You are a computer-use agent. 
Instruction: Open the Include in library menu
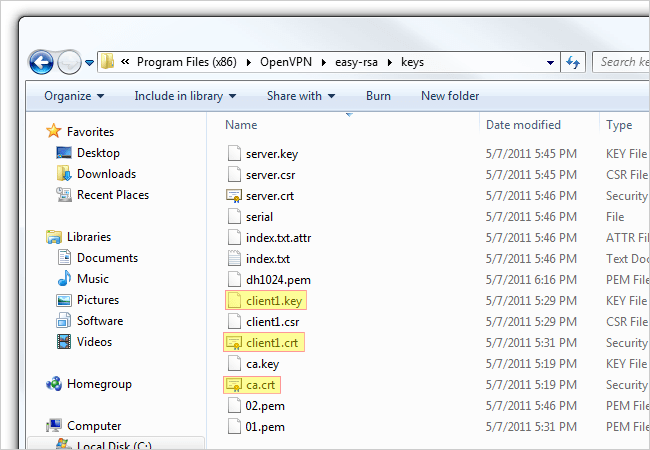[185, 96]
